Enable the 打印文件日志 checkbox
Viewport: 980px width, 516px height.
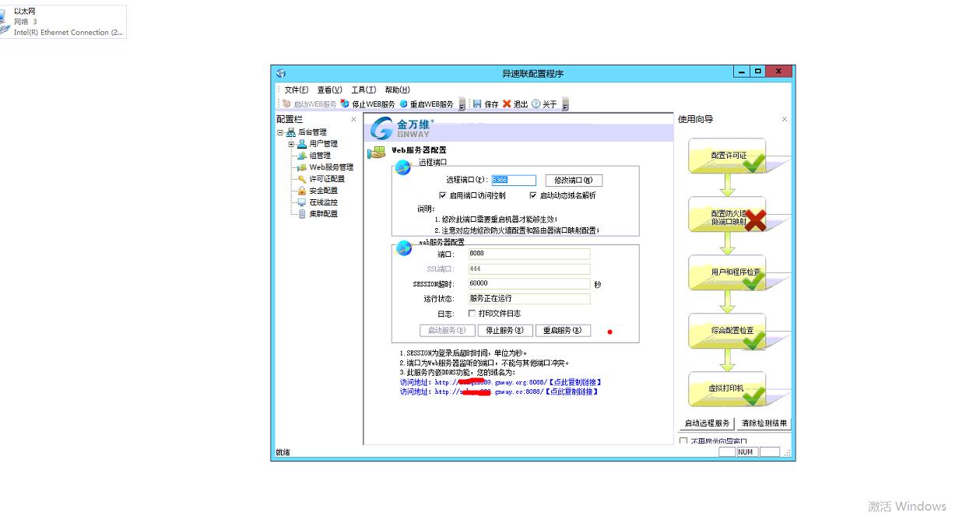click(470, 314)
